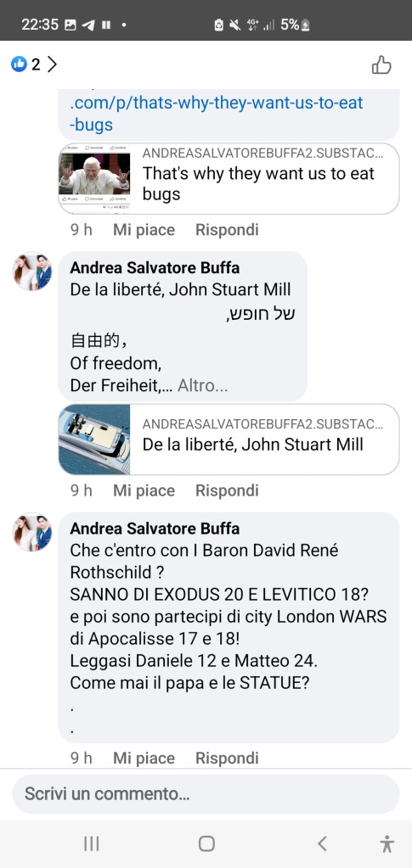This screenshot has width=412, height=868.
Task: Open the profile avatar beside the John Stuart Mill comment
Action: (32, 272)
